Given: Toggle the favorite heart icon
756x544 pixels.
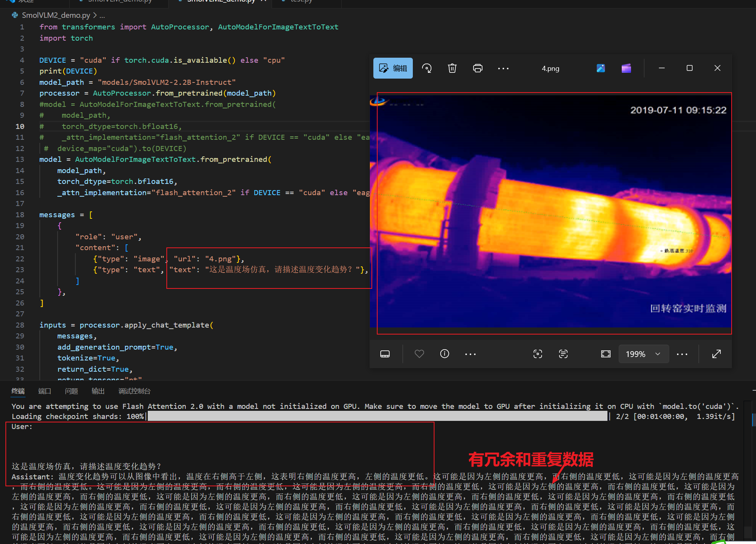Looking at the screenshot, I should 419,354.
